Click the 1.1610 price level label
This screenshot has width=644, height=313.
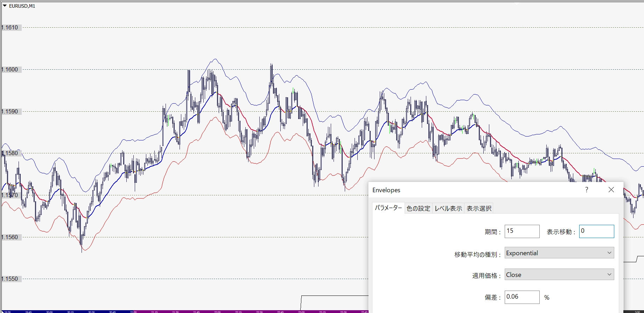10,28
